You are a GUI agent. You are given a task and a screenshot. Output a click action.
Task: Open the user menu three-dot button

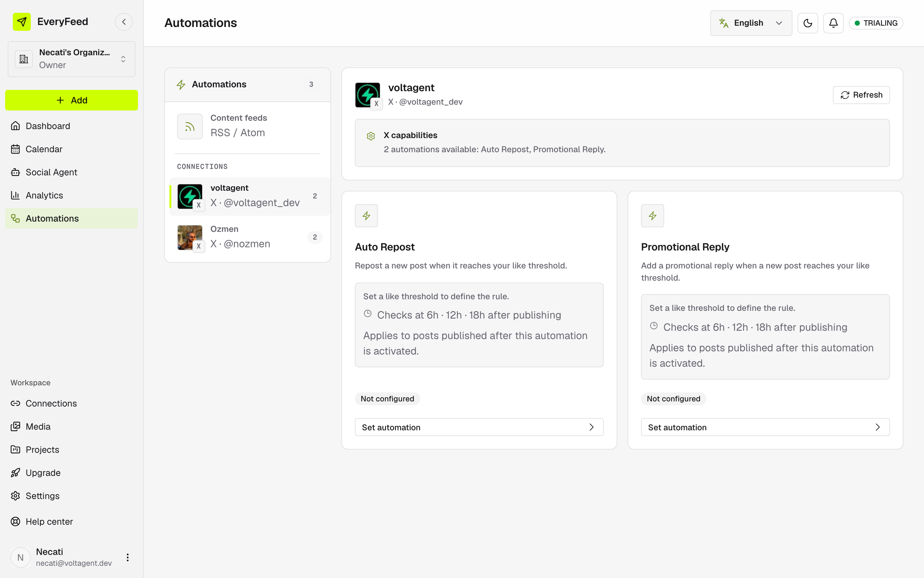(127, 557)
